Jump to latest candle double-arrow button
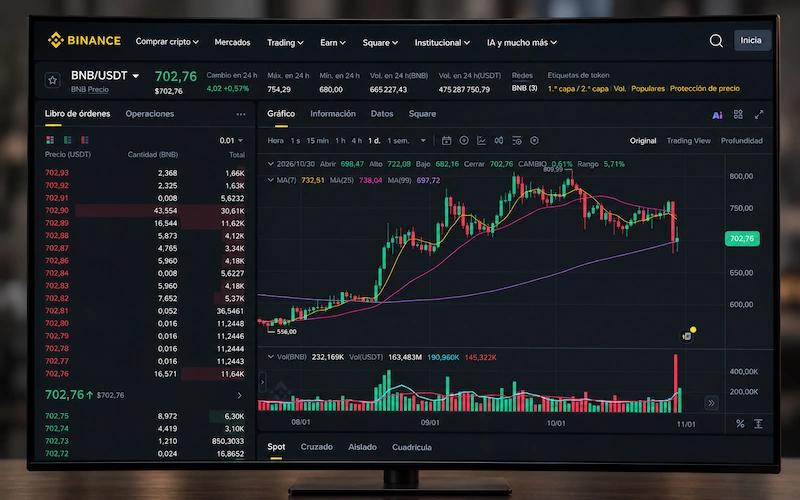 (711, 403)
